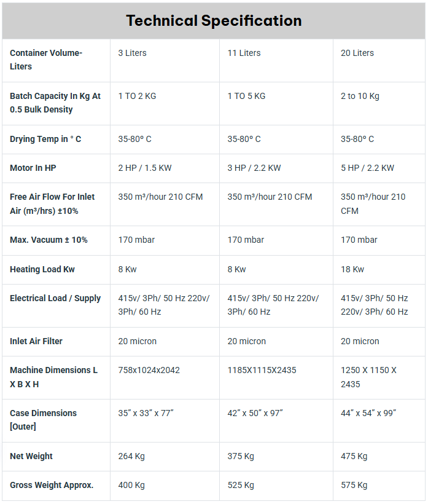Viewport: 428px width, 504px height.
Task: Select the Drying Temp row label
Action: point(45,139)
